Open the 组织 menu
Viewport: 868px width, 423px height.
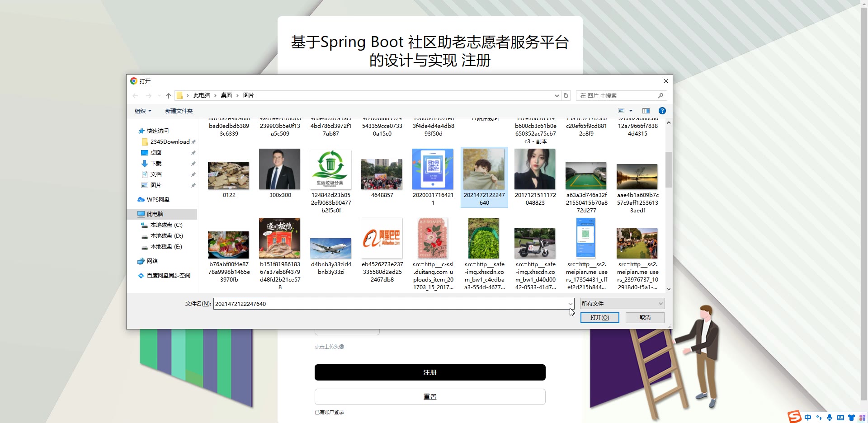(x=143, y=111)
